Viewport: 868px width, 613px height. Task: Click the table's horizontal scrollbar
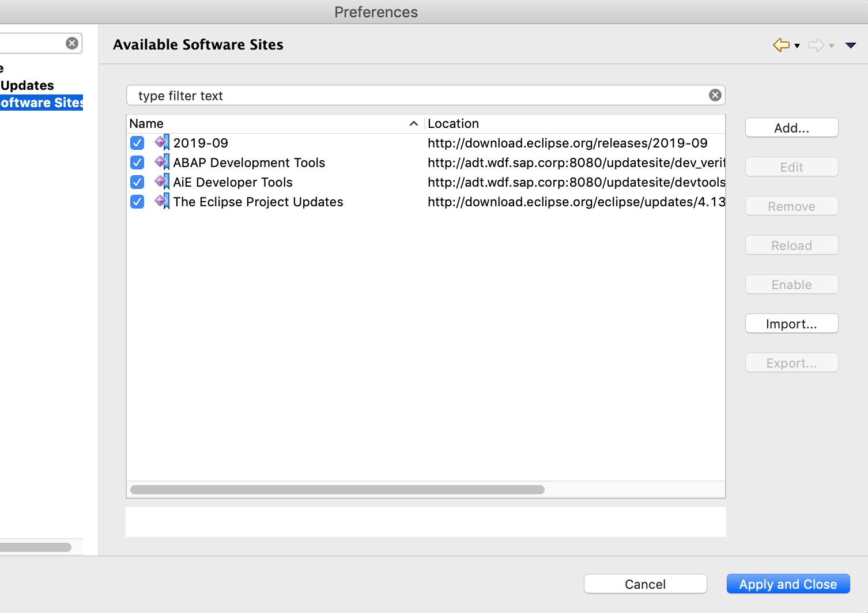click(x=337, y=490)
